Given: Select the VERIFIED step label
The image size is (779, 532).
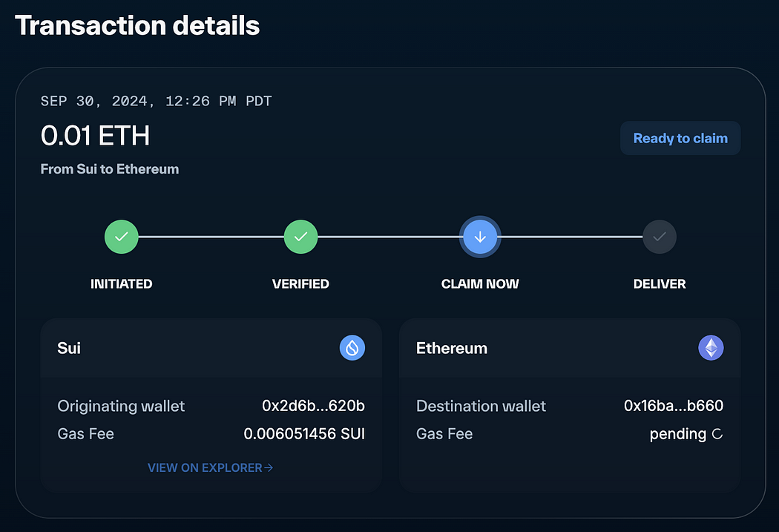Looking at the screenshot, I should [300, 284].
